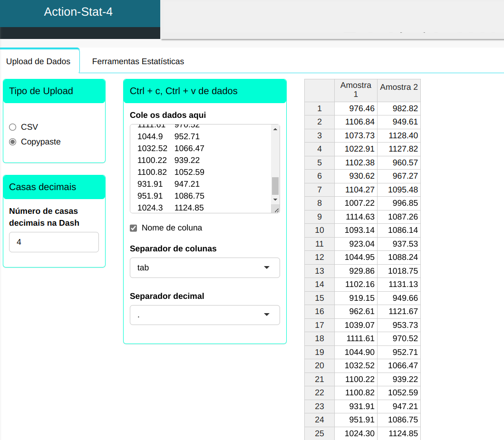Click the caret arrow of tab separator
Screen dimensions: 504x440
point(267,268)
